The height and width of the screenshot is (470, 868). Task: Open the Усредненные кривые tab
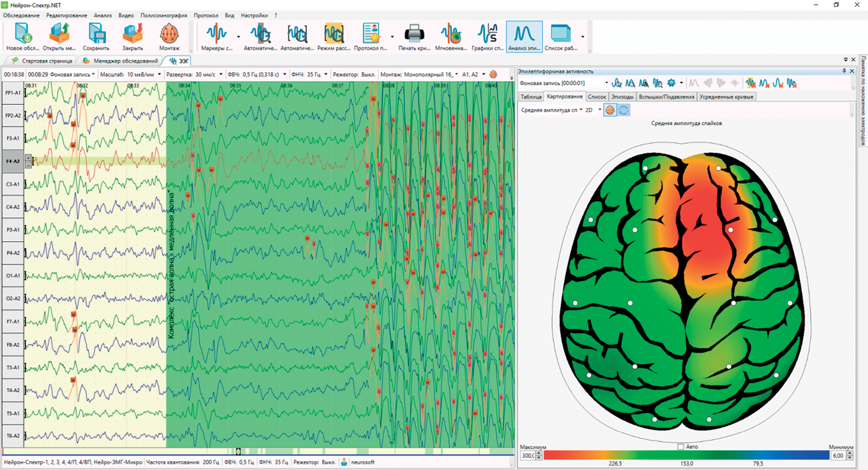[x=726, y=97]
